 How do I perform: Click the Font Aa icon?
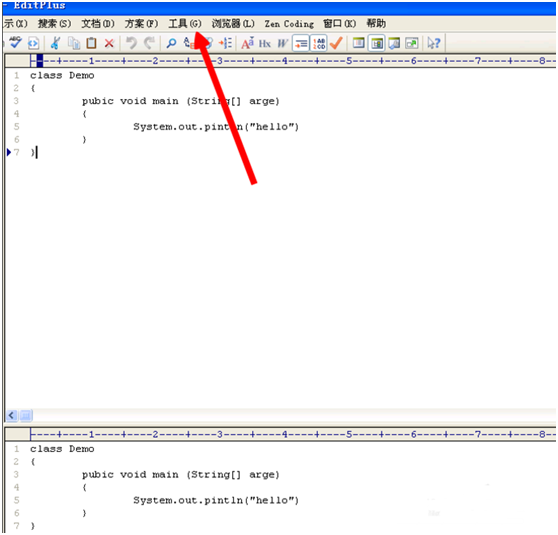[x=248, y=43]
